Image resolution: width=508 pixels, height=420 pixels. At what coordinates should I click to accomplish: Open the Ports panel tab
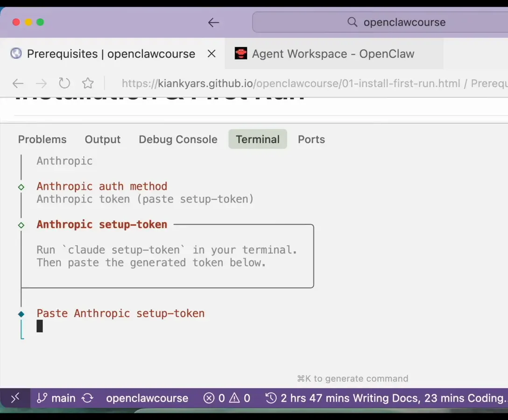[311, 139]
